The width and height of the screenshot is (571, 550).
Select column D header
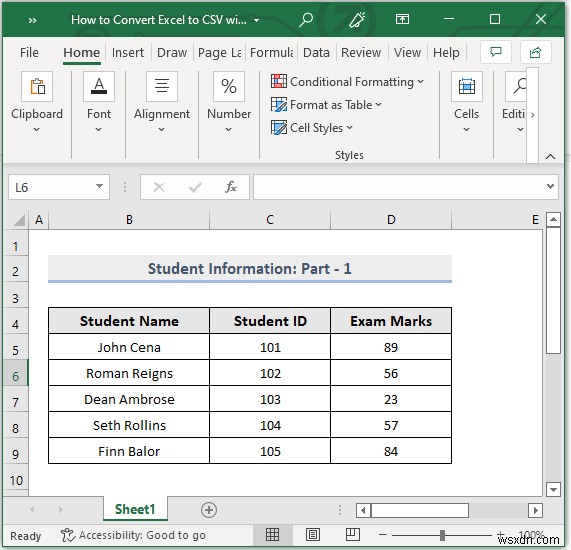point(391,220)
